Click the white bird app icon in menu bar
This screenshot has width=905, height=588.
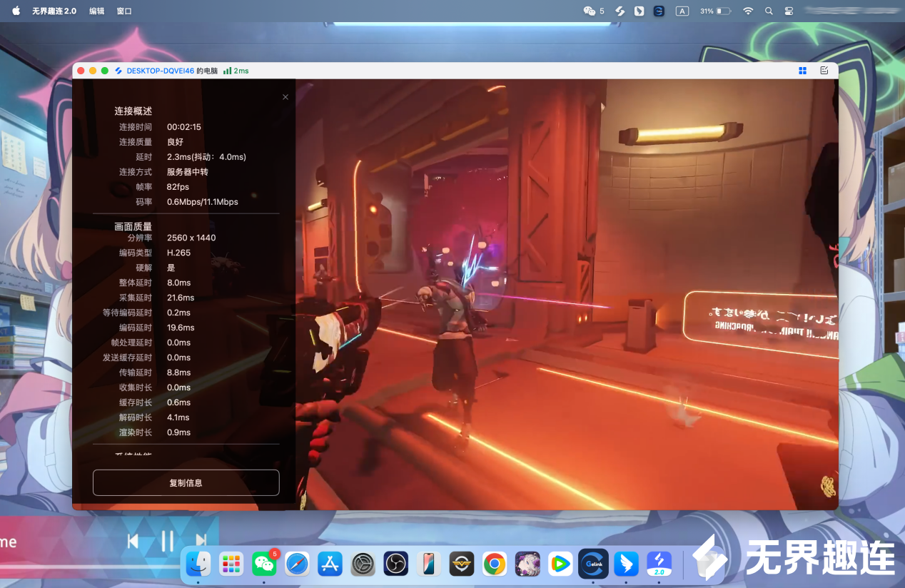(x=639, y=11)
